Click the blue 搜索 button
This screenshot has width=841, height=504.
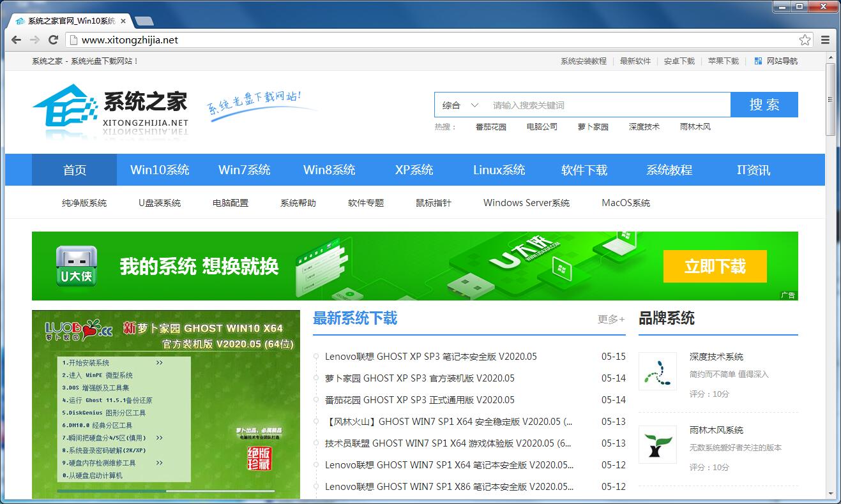[764, 105]
